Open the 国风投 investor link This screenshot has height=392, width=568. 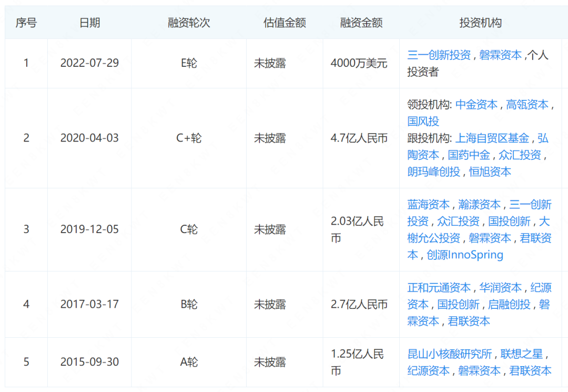tap(423, 122)
